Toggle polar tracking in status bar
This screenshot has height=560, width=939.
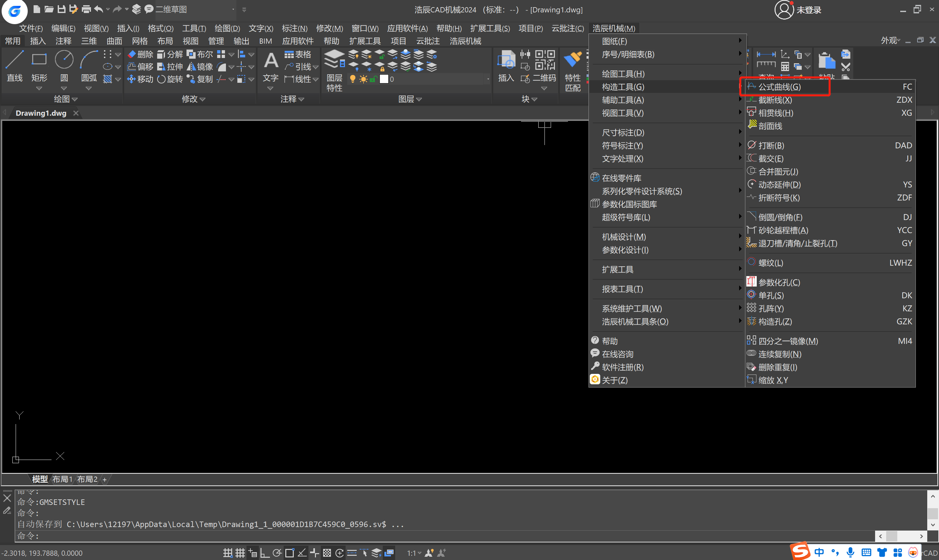277,553
